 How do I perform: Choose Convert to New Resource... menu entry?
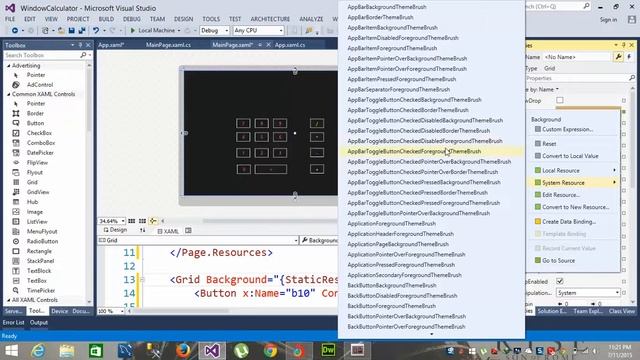(x=575, y=207)
